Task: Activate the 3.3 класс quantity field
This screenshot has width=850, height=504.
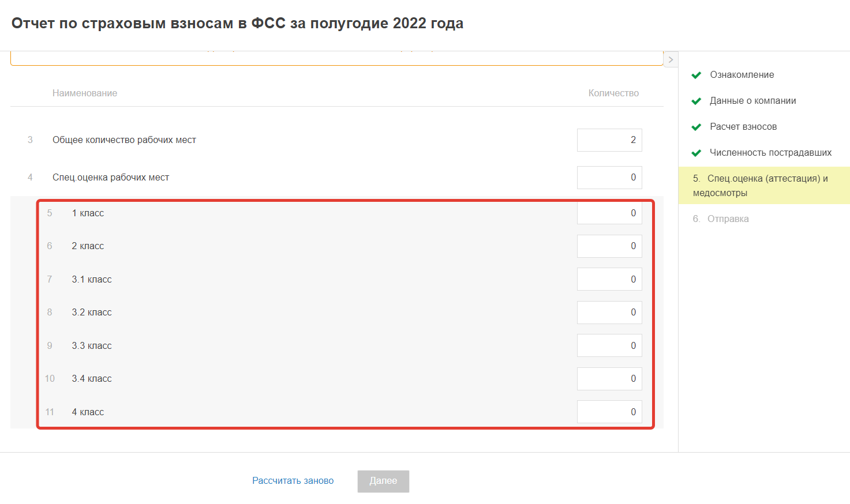Action: click(x=609, y=346)
